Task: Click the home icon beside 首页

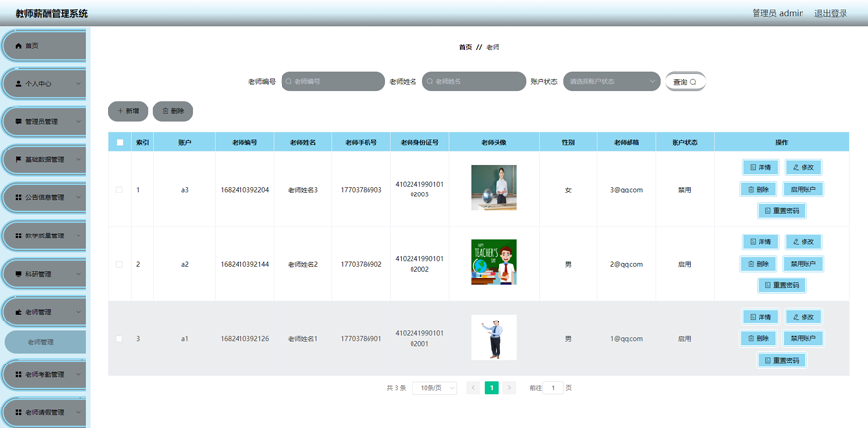Action: (18, 46)
